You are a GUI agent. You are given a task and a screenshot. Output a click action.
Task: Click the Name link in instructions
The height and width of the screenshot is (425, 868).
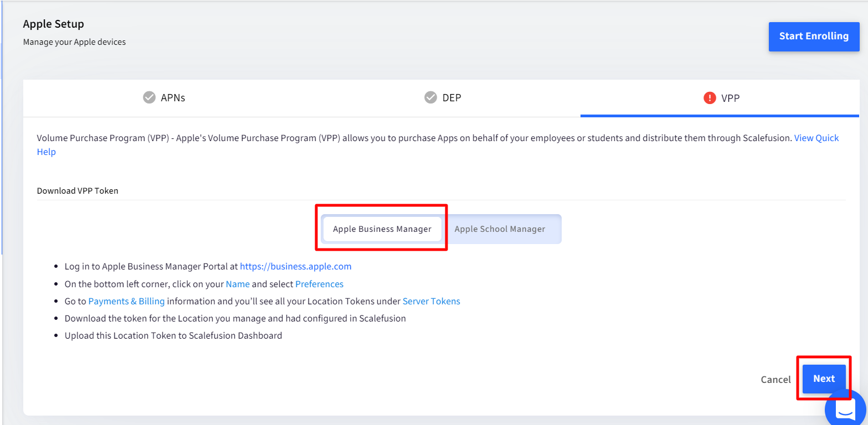coord(238,284)
